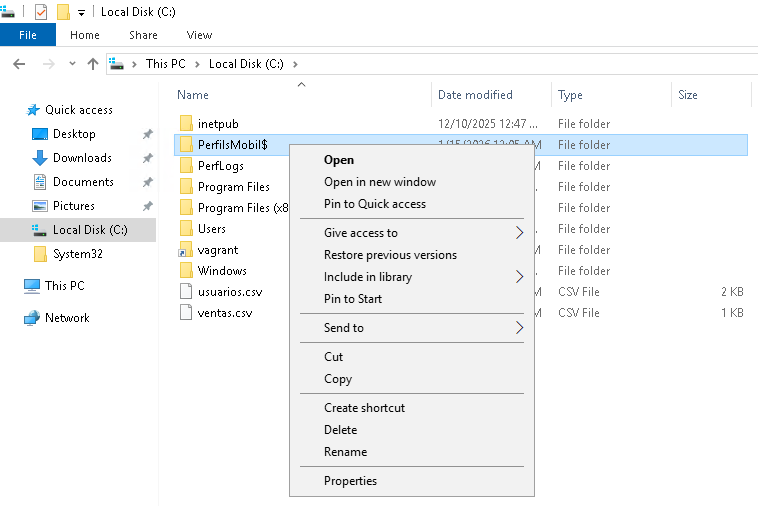The height and width of the screenshot is (506, 758).
Task: Open the Customize Quick Access Toolbar dropdown
Action: click(x=81, y=12)
